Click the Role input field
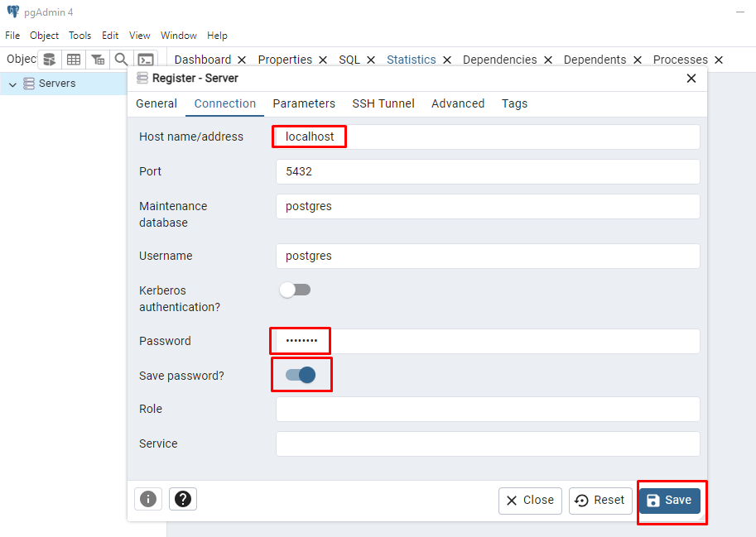This screenshot has width=756, height=537. tap(488, 409)
